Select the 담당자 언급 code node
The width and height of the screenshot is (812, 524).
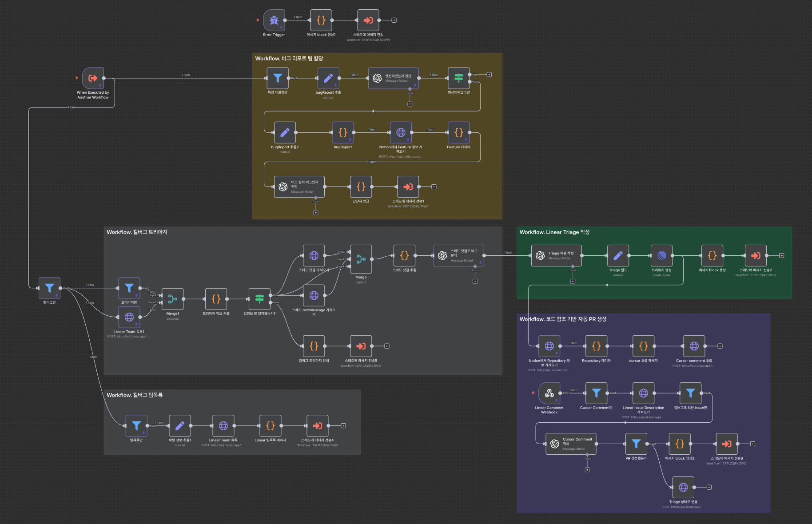click(361, 187)
